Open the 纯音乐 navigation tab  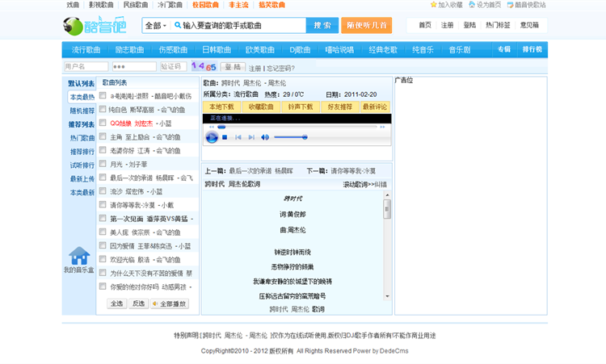coord(423,50)
